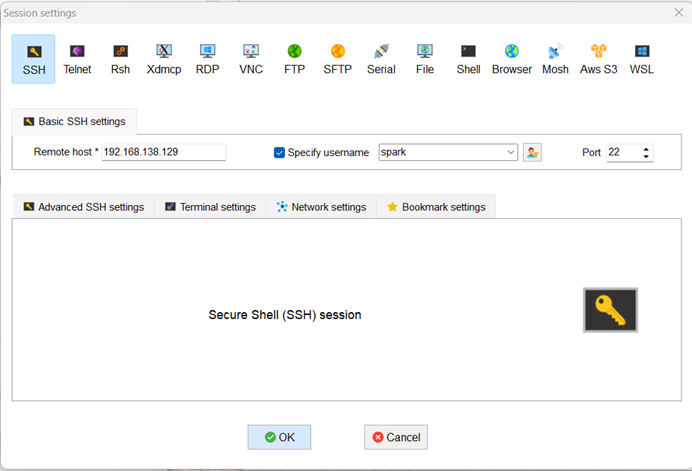Pick the Aws S3 session icon

(598, 59)
